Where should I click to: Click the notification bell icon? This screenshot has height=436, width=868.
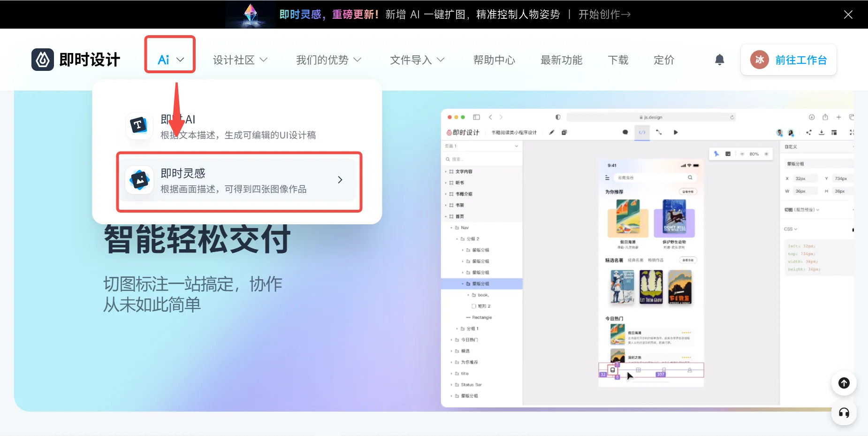point(719,60)
